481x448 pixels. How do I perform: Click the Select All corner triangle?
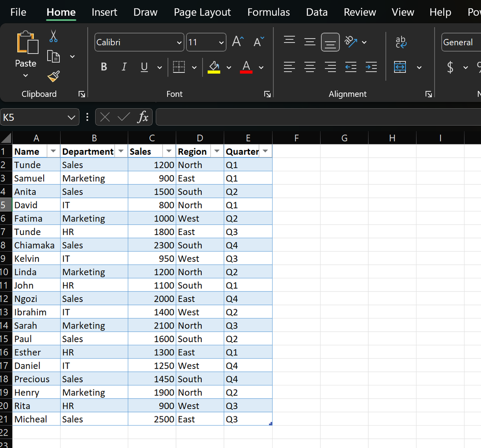6,138
